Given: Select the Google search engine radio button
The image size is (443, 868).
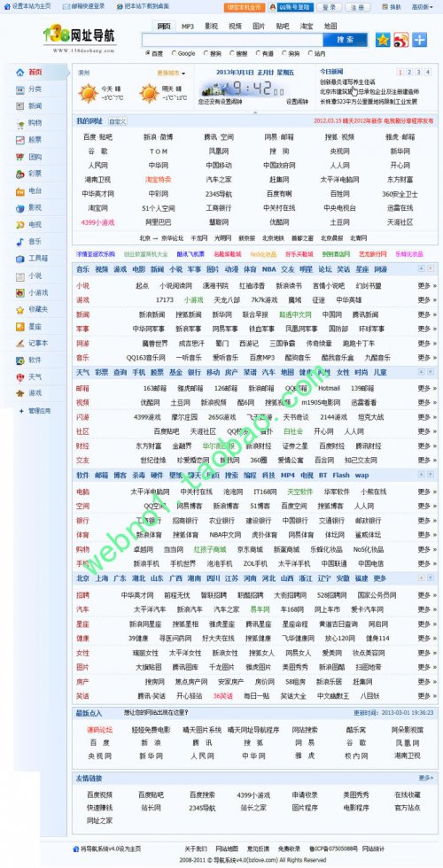Looking at the screenshot, I should [x=175, y=54].
